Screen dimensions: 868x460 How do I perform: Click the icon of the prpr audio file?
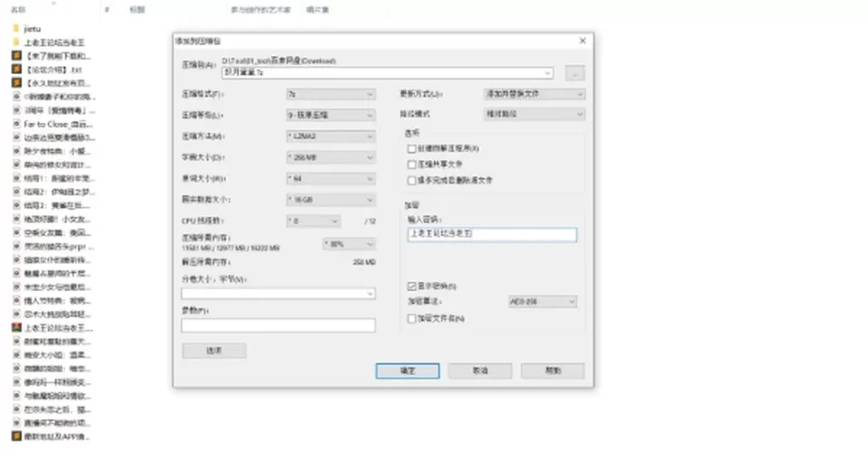pyautogui.click(x=16, y=247)
